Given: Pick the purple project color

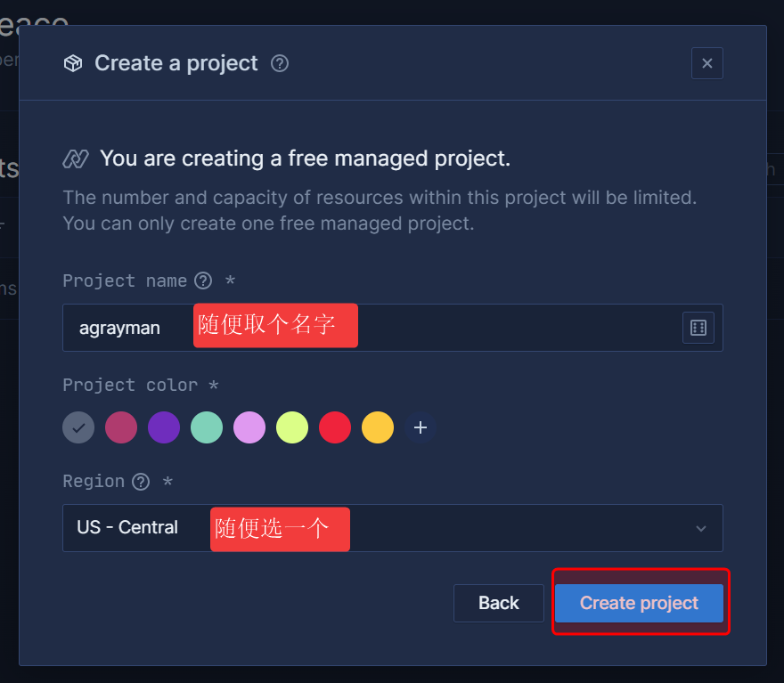Looking at the screenshot, I should coord(164,428).
